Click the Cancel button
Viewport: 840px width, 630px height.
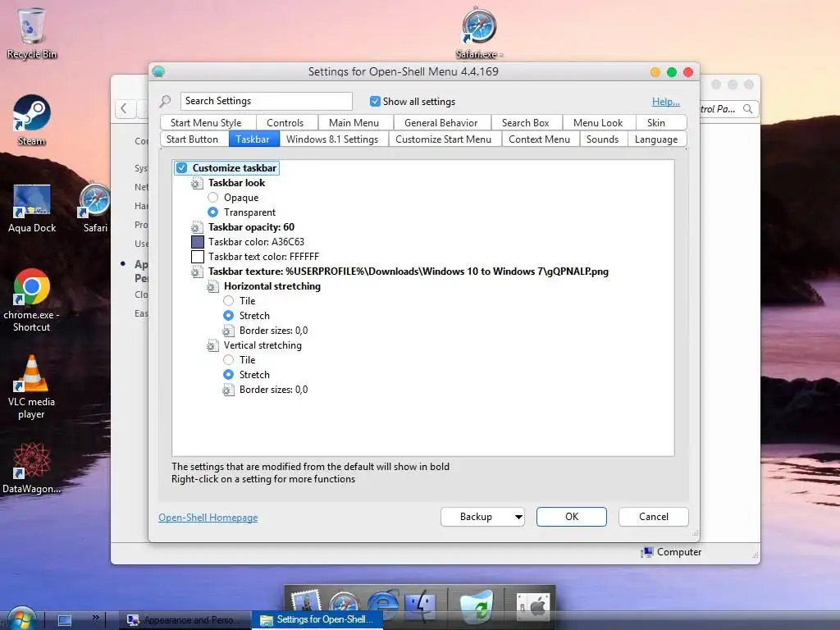(x=654, y=517)
